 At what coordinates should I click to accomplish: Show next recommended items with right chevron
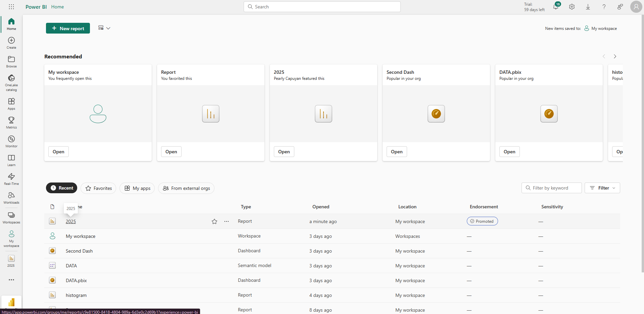pyautogui.click(x=615, y=56)
